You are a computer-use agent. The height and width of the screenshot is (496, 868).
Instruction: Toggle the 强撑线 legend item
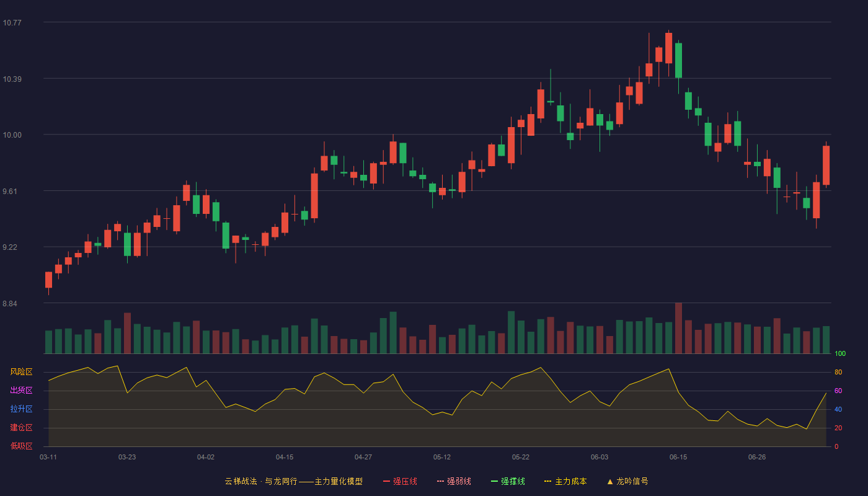(x=508, y=481)
